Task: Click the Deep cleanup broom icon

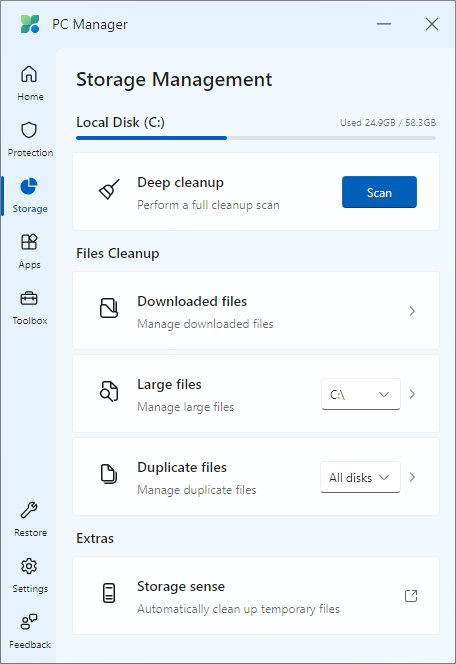Action: click(109, 189)
